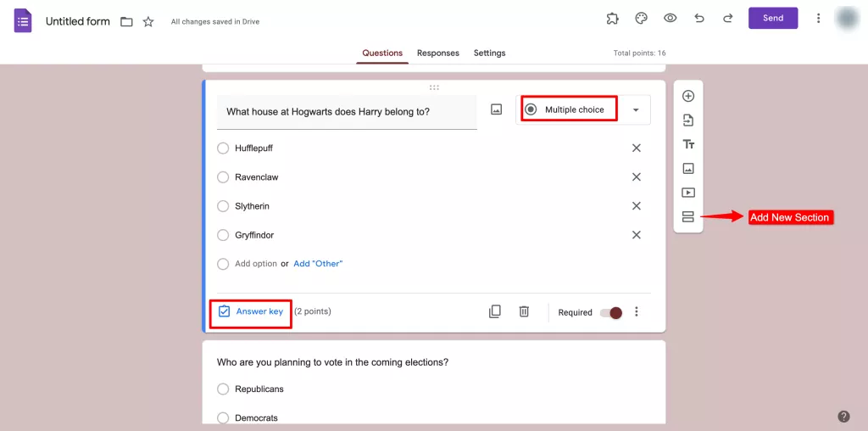Screen dimensions: 868x431
Task: Click the Ravenclaw option text
Action: (256, 177)
